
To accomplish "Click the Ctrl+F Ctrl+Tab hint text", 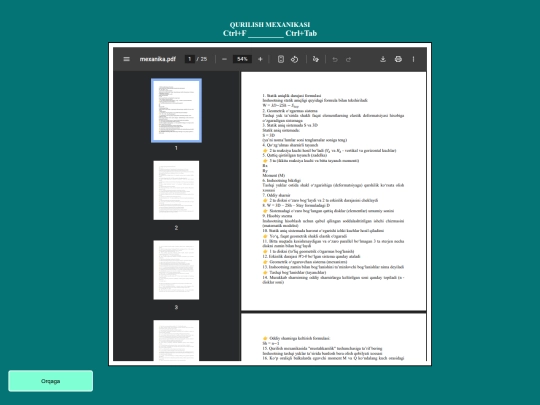I will click(x=270, y=33).
